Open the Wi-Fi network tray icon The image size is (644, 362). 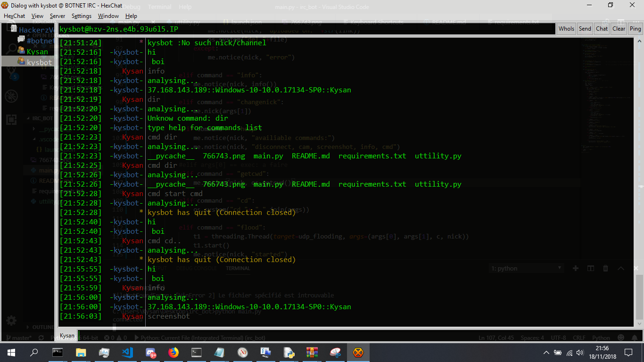[570, 353]
